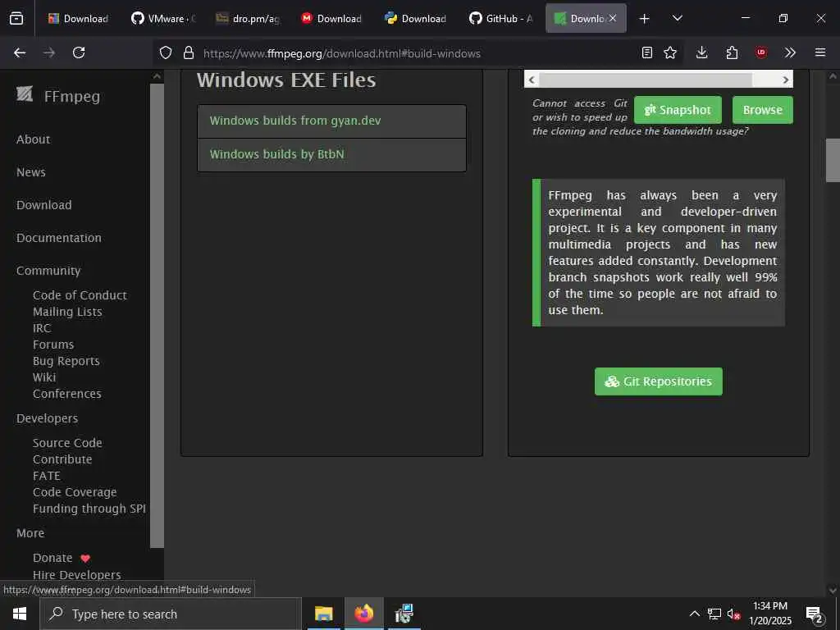Open the Donate link

(52, 558)
